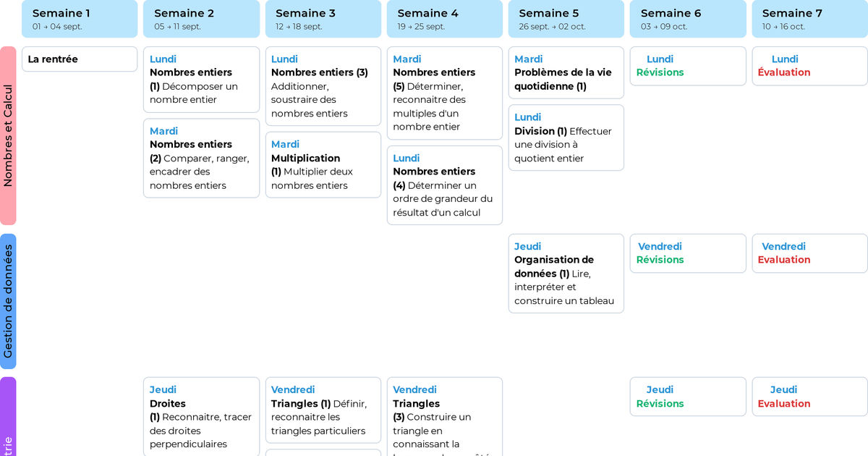Viewport: 868px width, 456px height.
Task: Open the Organisation de données card
Action: pyautogui.click(x=566, y=273)
